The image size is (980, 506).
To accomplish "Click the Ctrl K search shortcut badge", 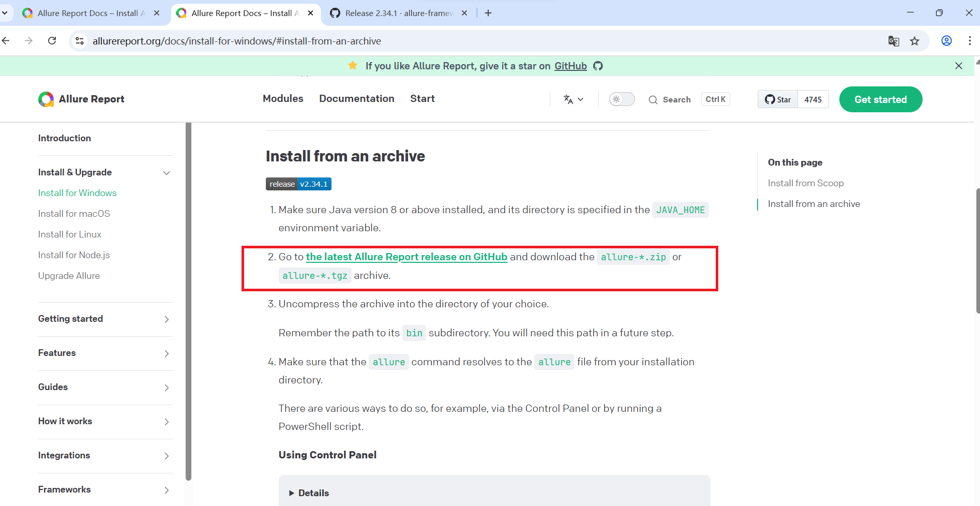I will [716, 99].
